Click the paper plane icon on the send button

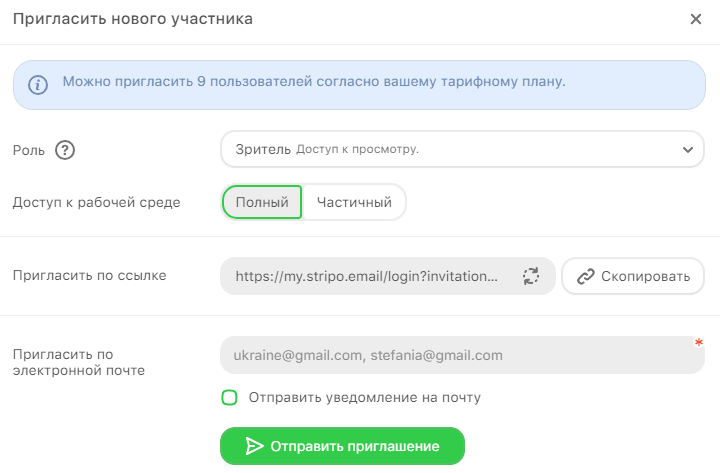[x=254, y=446]
